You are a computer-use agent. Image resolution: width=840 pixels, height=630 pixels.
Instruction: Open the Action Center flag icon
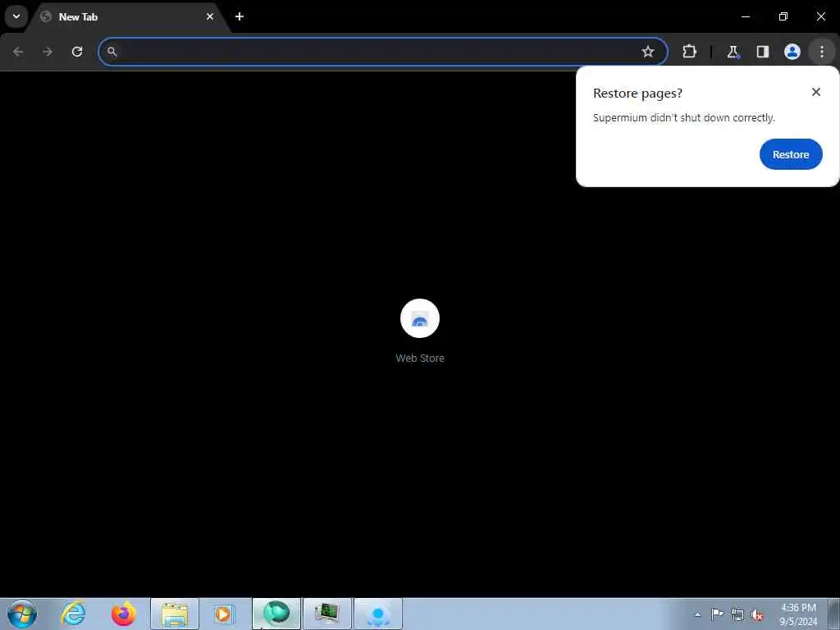[x=717, y=614]
